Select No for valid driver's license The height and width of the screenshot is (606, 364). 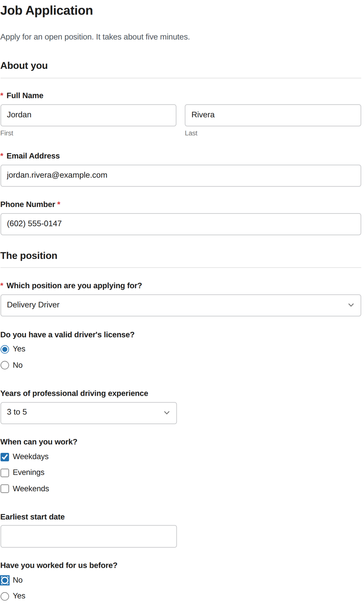pyautogui.click(x=5, y=365)
